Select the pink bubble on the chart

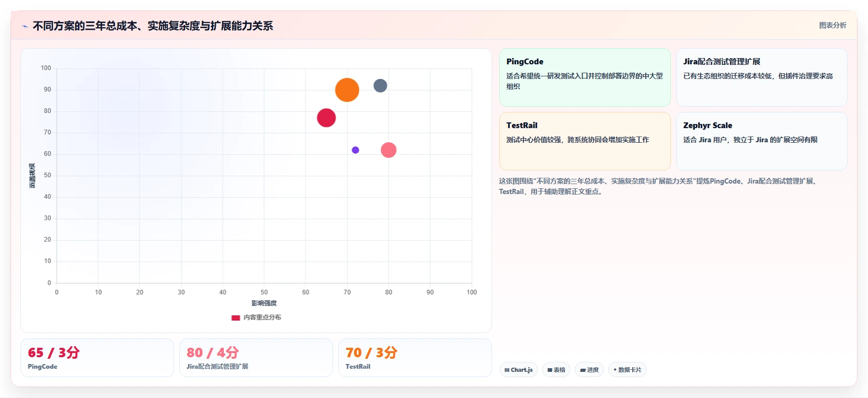(x=389, y=150)
